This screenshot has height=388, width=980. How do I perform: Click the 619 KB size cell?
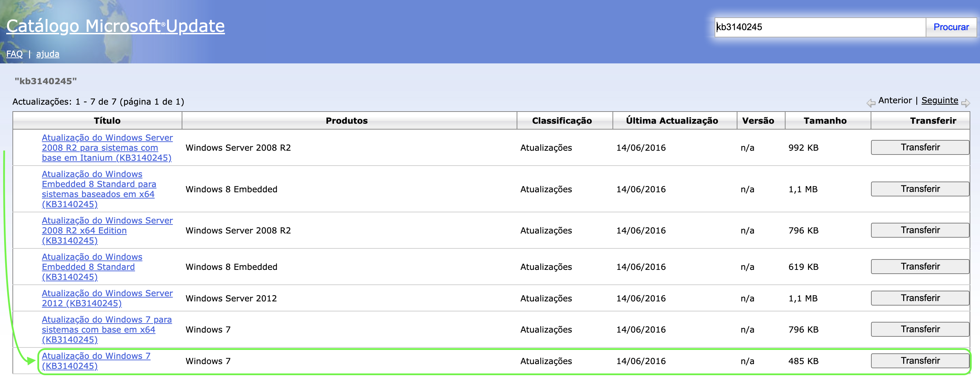point(803,267)
